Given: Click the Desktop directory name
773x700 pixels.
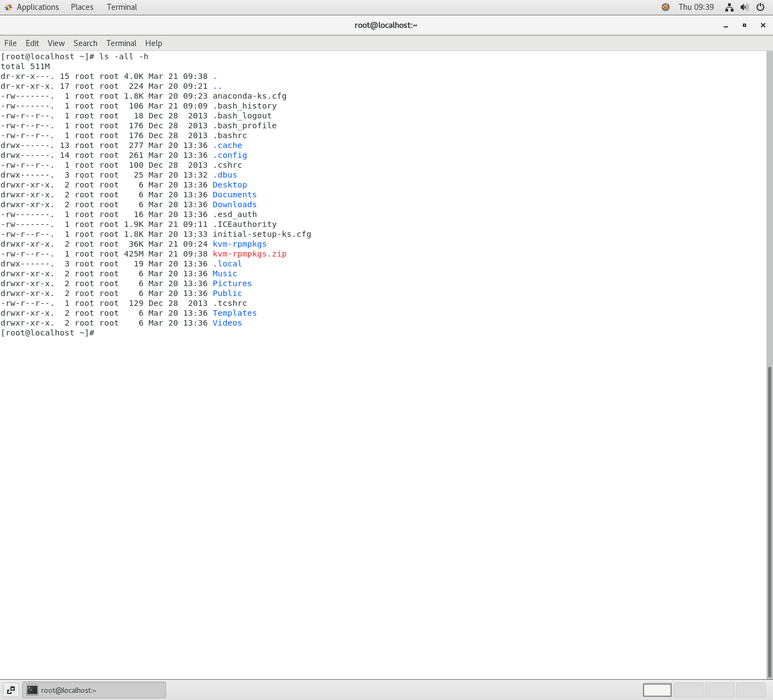Looking at the screenshot, I should click(x=230, y=185).
